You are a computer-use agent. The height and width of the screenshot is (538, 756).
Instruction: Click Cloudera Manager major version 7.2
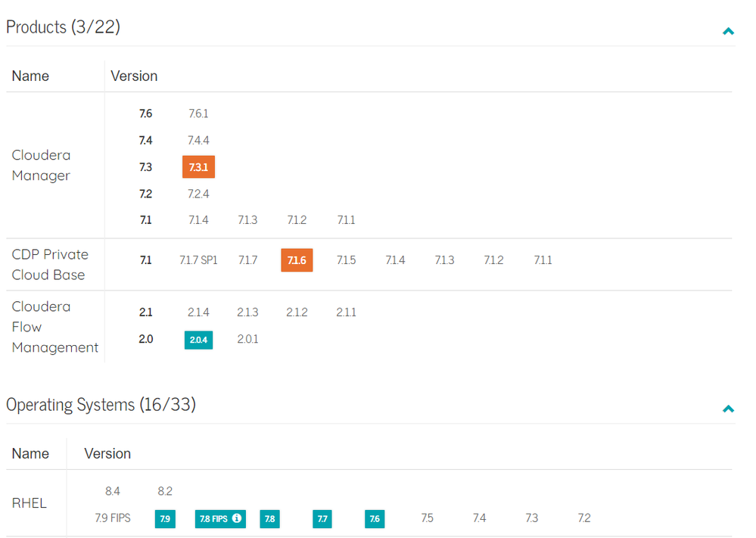tap(145, 194)
